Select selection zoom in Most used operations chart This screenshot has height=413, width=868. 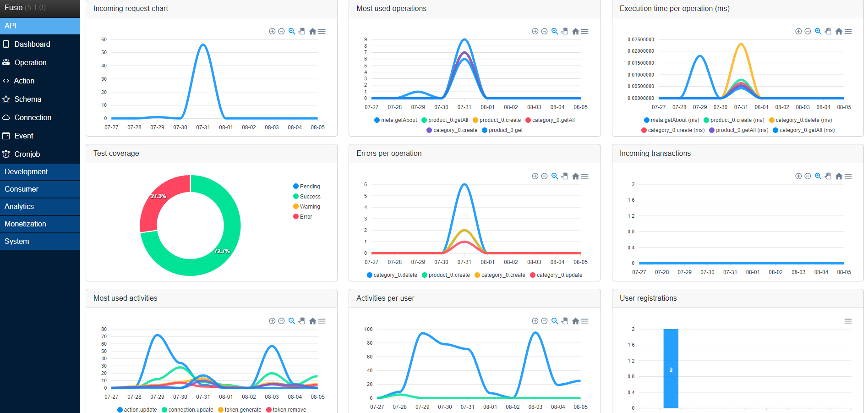555,31
